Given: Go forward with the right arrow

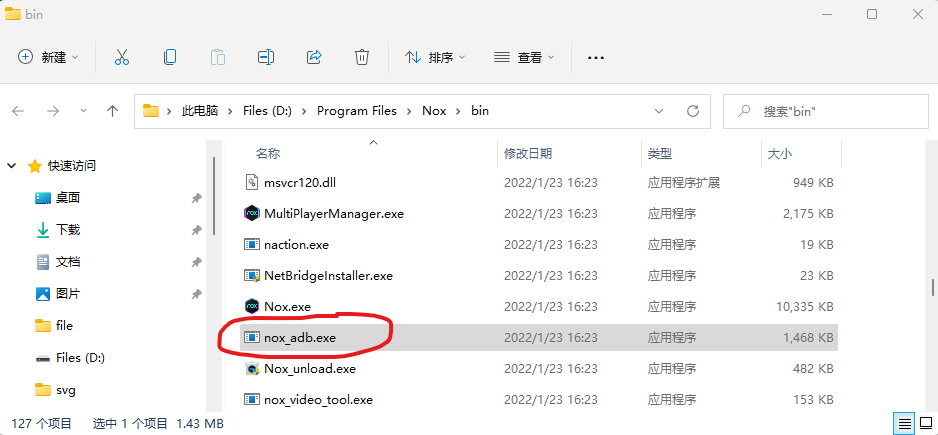Looking at the screenshot, I should (x=53, y=111).
